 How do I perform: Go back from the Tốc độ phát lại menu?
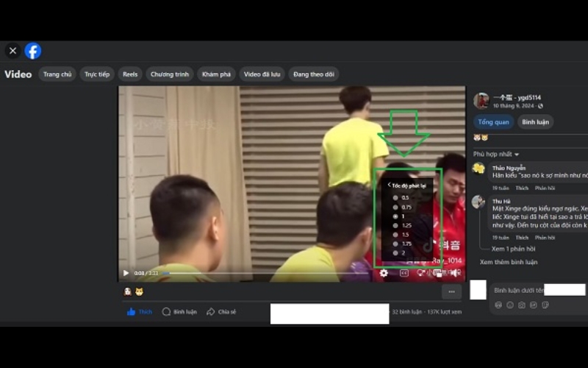coord(390,185)
